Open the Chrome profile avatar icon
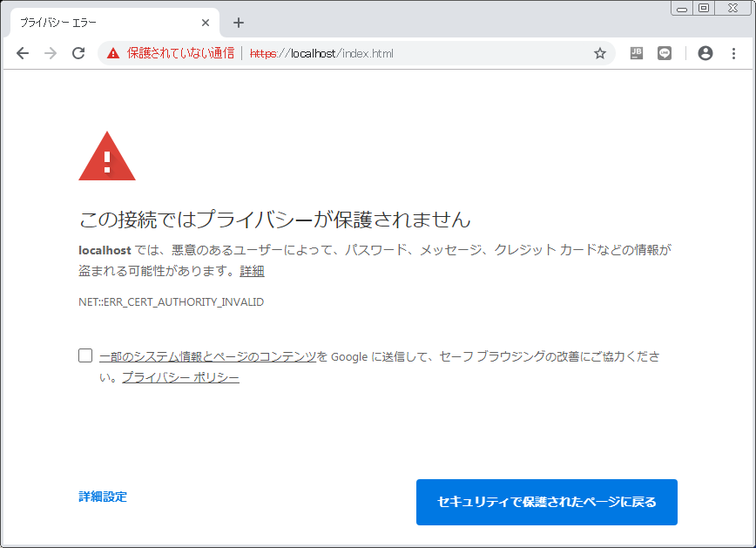 [705, 53]
